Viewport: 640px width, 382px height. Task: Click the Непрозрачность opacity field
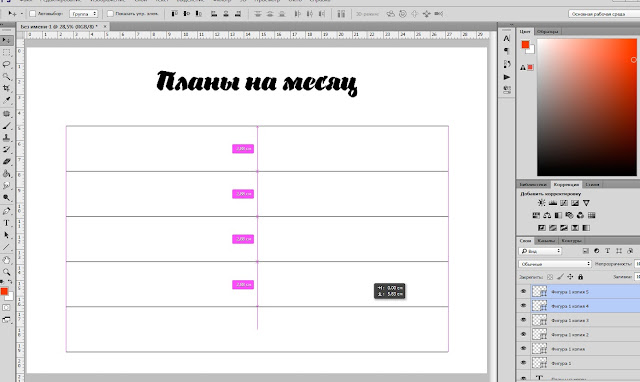click(637, 264)
